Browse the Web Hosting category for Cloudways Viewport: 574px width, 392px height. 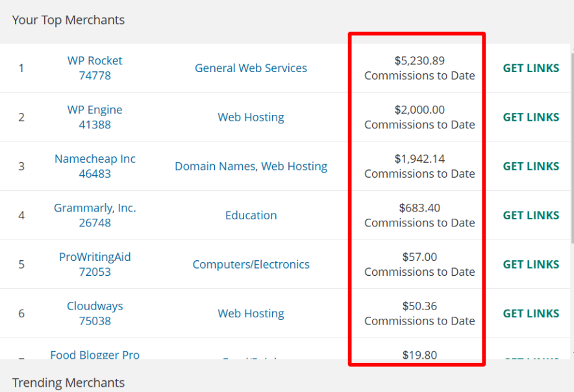point(251,313)
